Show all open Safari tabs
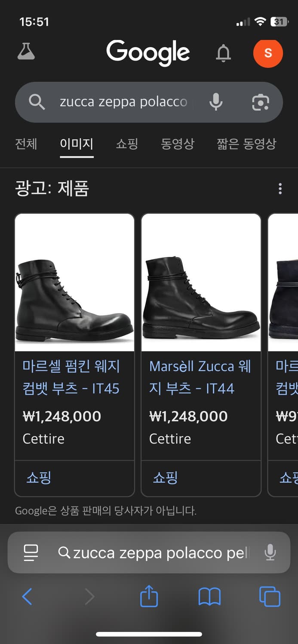298x644 pixels. pyautogui.click(x=269, y=596)
